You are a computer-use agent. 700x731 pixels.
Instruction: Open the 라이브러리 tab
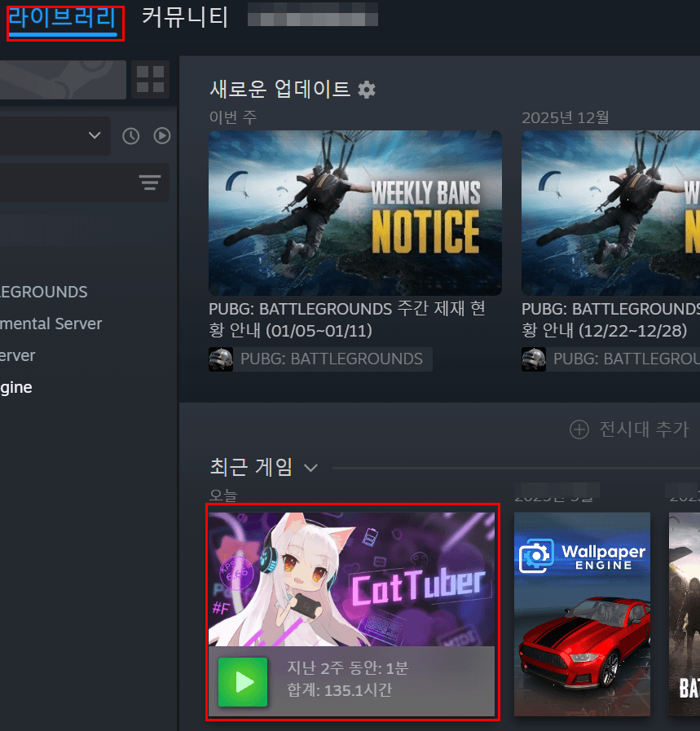[x=63, y=20]
